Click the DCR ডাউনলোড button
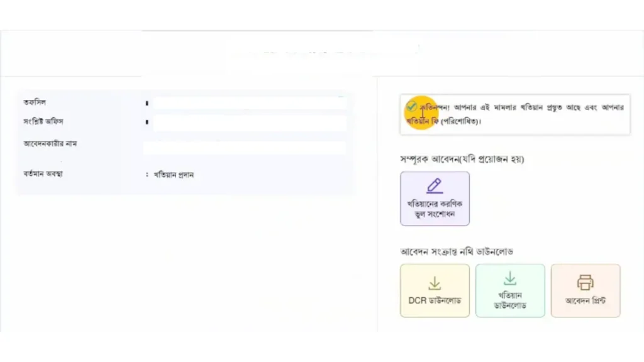Viewport: 644px width, 362px height. point(434,290)
